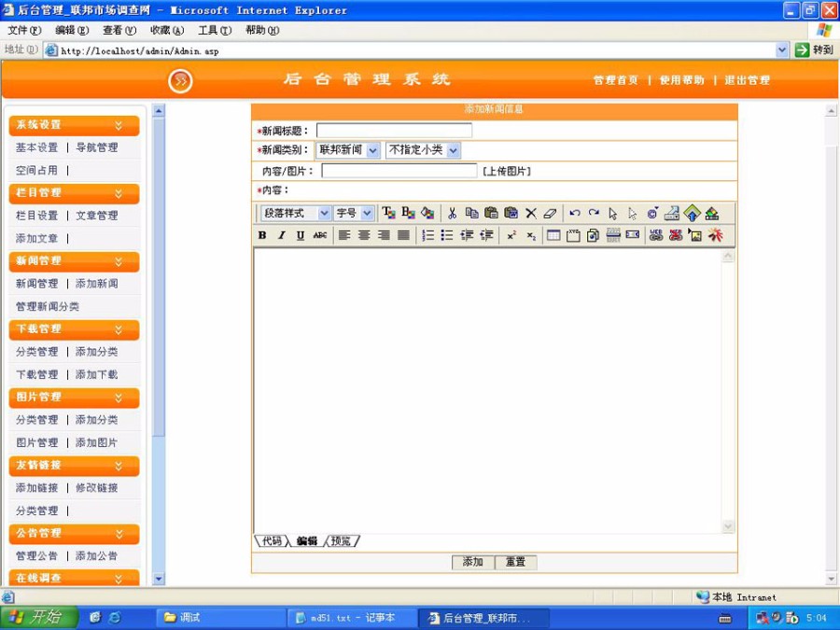The height and width of the screenshot is (630, 840).
Task: Redo last edit in editor
Action: (594, 213)
